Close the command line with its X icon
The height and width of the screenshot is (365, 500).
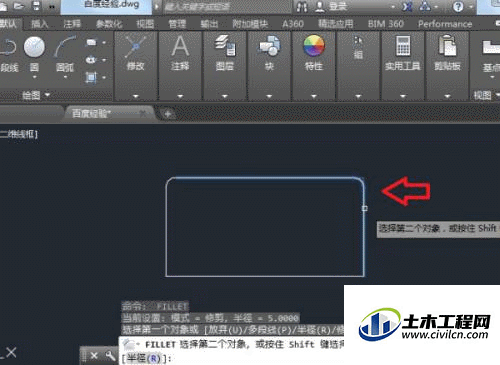tap(94, 356)
